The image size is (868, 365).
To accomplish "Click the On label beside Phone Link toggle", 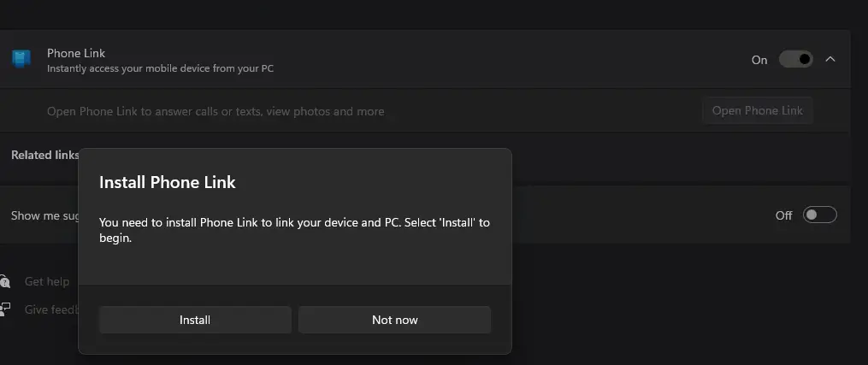I will coord(759,60).
